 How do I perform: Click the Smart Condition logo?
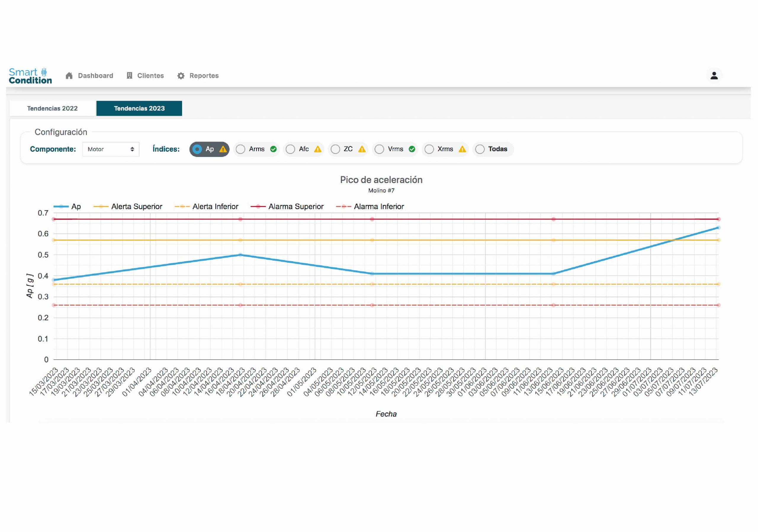[30, 76]
